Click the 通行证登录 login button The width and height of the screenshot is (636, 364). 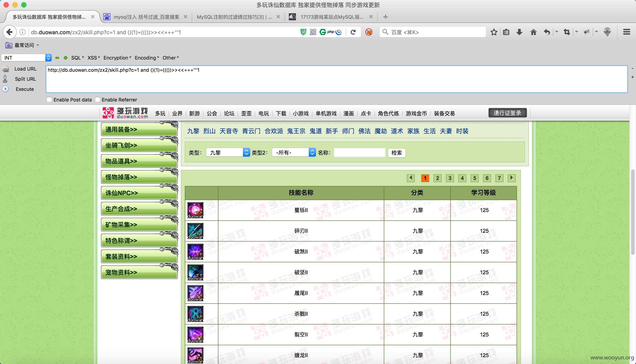(x=507, y=113)
